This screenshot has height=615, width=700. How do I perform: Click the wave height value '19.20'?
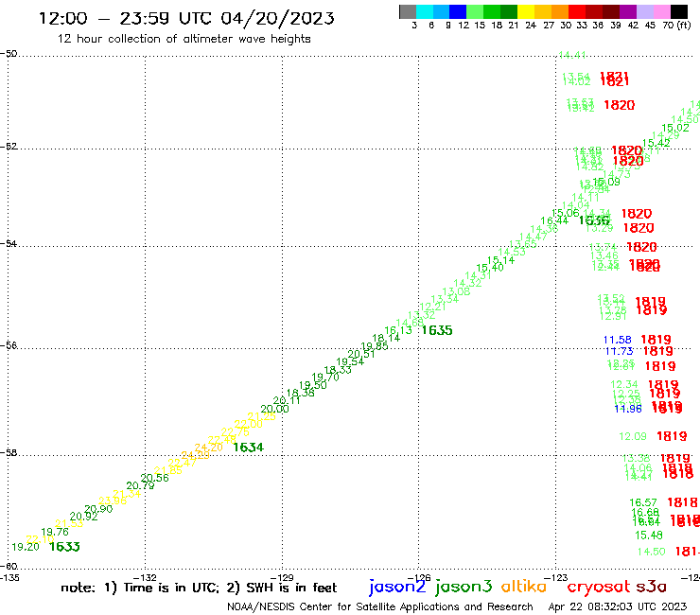(26, 547)
